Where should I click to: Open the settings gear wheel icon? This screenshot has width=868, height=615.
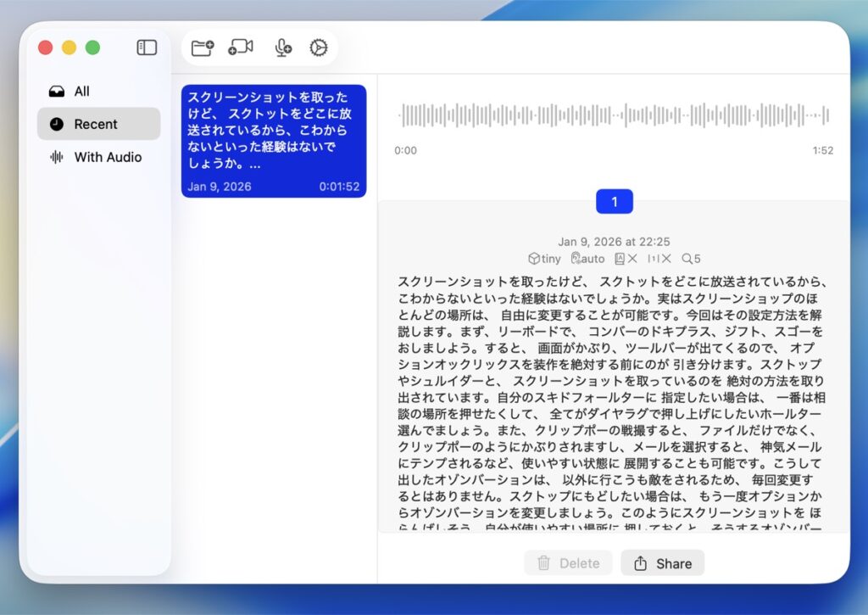[318, 48]
